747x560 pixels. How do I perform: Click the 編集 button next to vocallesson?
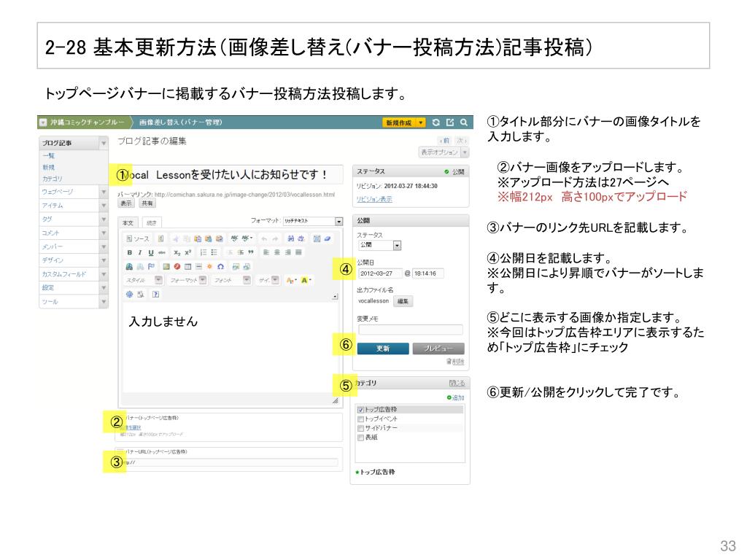[403, 301]
